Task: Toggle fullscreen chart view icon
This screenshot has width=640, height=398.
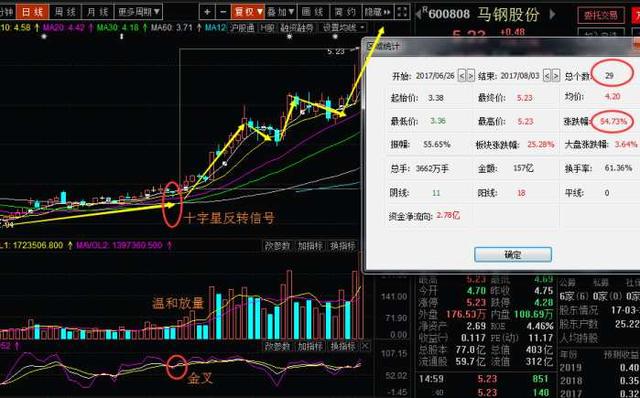Action: 402,12
